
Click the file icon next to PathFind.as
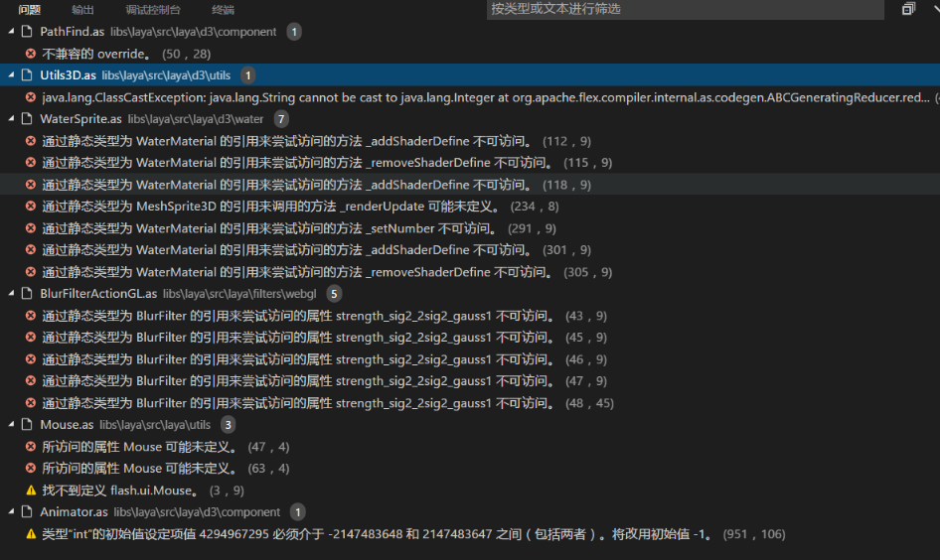coord(27,32)
